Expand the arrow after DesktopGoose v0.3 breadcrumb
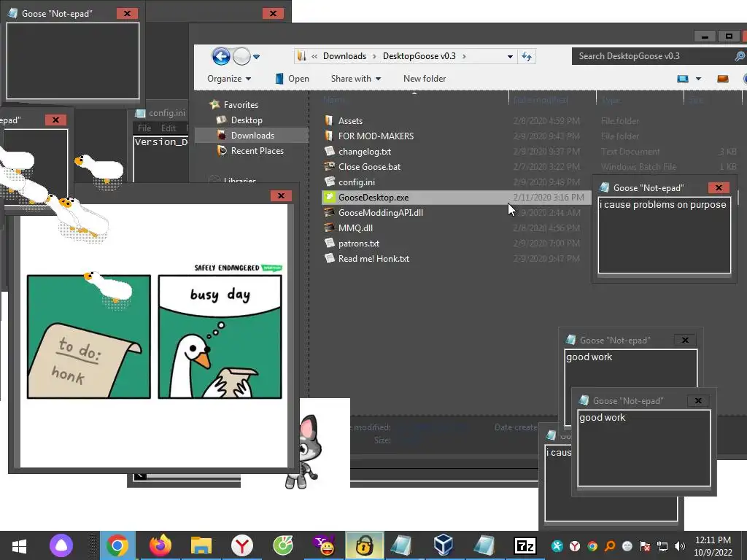Screen dimensions: 747x560 [464, 56]
